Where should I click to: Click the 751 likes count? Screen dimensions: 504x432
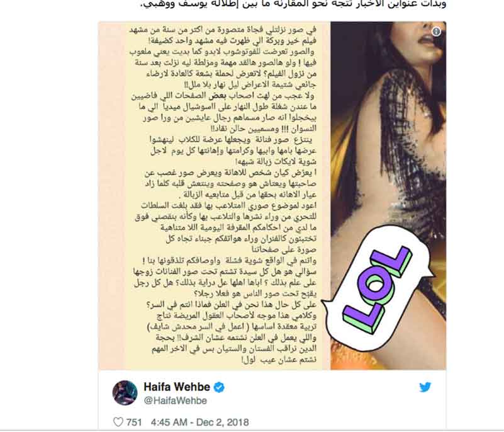[134, 422]
